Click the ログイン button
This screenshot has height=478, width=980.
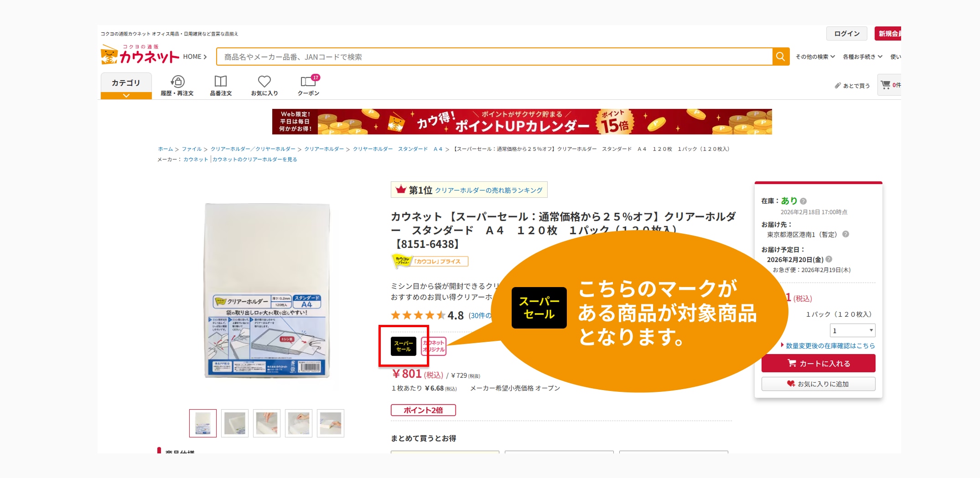click(847, 33)
